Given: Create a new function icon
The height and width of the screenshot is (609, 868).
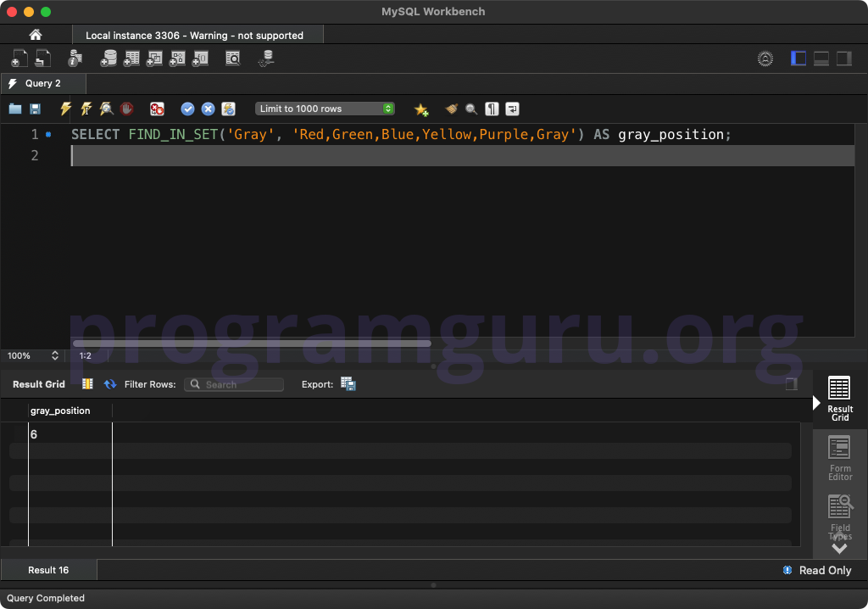Looking at the screenshot, I should 200,59.
